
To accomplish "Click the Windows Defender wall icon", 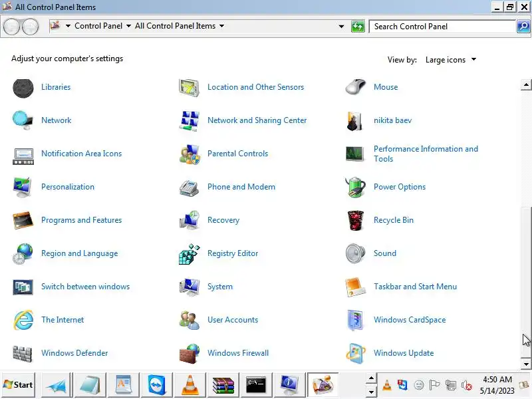I will 23,354.
